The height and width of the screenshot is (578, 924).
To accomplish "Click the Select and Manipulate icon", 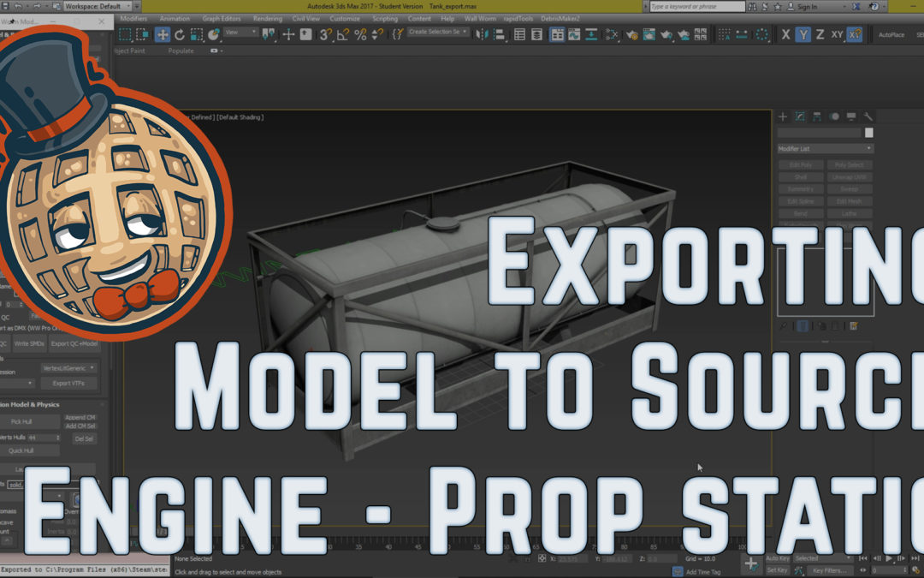I will click(288, 35).
